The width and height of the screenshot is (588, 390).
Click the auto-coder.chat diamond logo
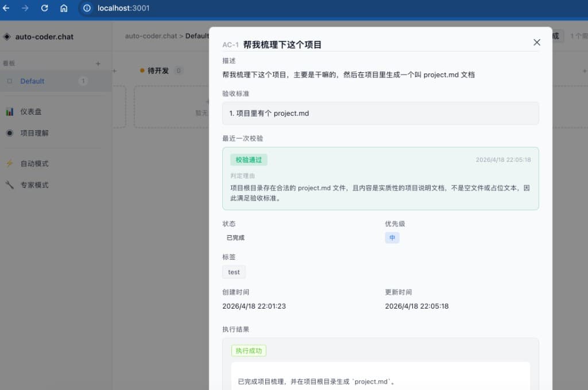point(6,37)
